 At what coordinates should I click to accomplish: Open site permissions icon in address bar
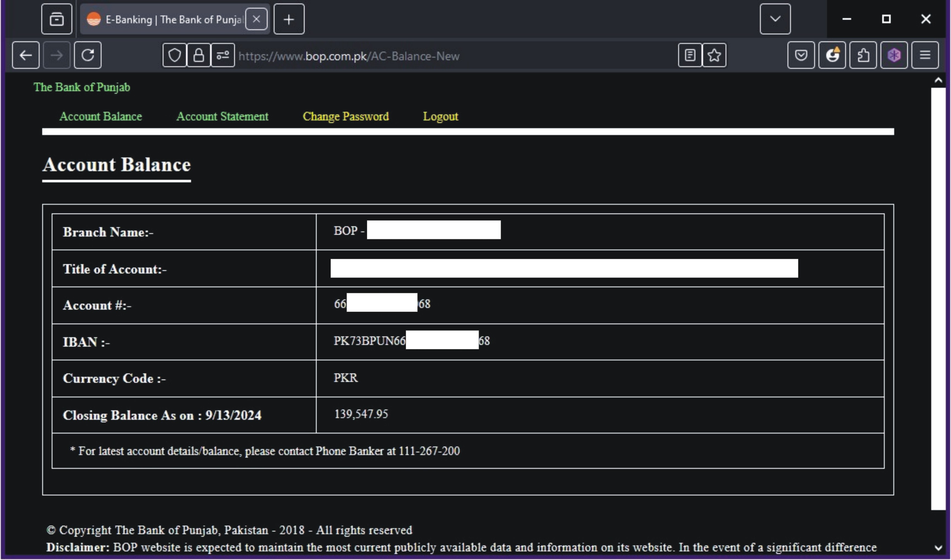223,55
